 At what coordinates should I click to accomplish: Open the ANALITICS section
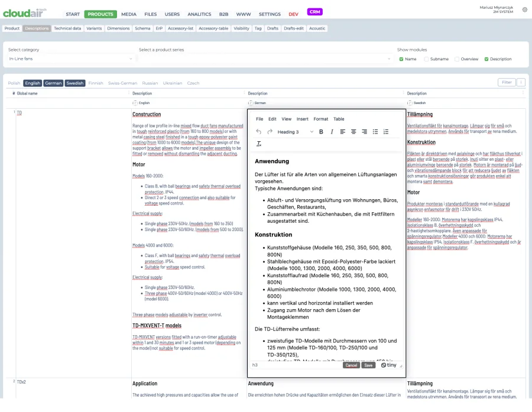pyautogui.click(x=199, y=14)
